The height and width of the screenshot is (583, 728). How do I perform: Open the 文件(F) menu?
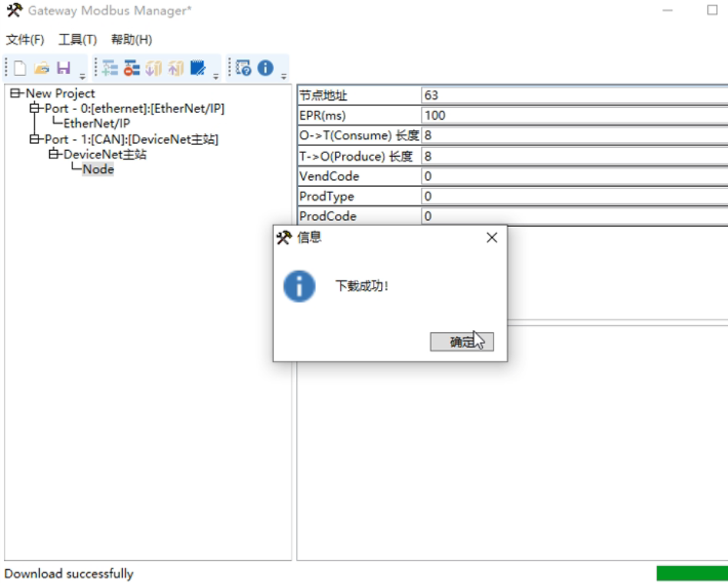coord(25,40)
